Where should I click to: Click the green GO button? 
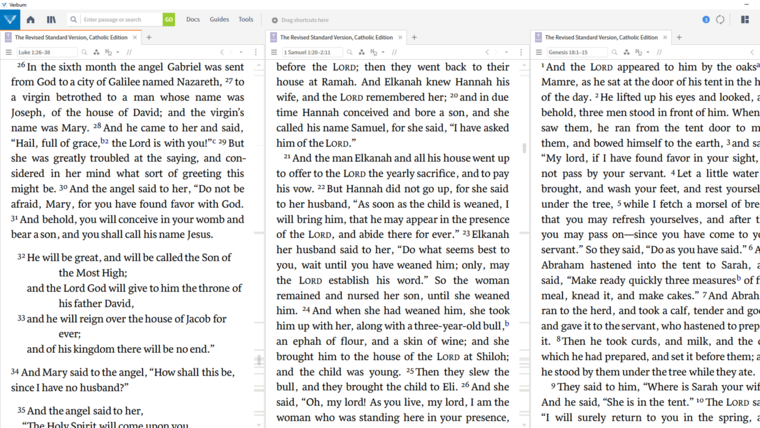169,20
